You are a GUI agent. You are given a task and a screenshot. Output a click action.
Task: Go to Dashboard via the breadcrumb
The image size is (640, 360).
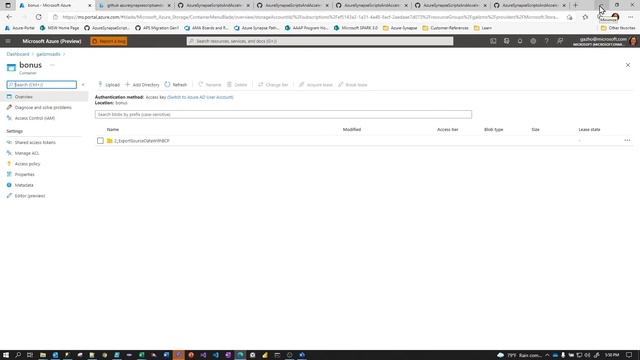[18, 54]
